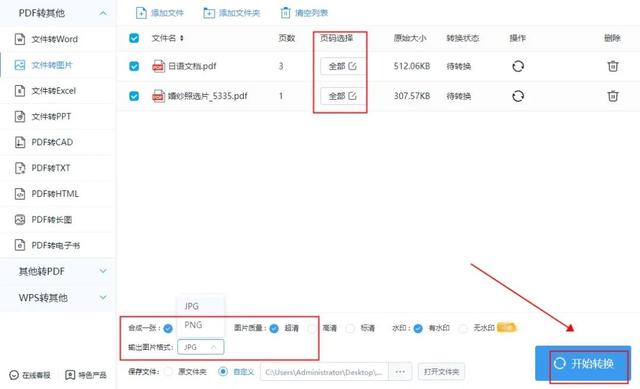Open page selection 全部 for 婚纱照选片_5335.pdf
Viewport: 640px width, 389px height.
(342, 96)
